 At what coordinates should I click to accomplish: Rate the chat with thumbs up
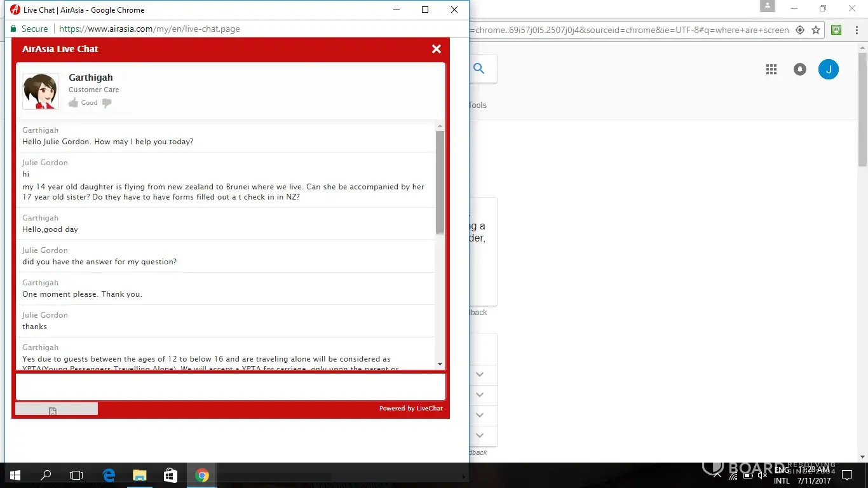74,103
